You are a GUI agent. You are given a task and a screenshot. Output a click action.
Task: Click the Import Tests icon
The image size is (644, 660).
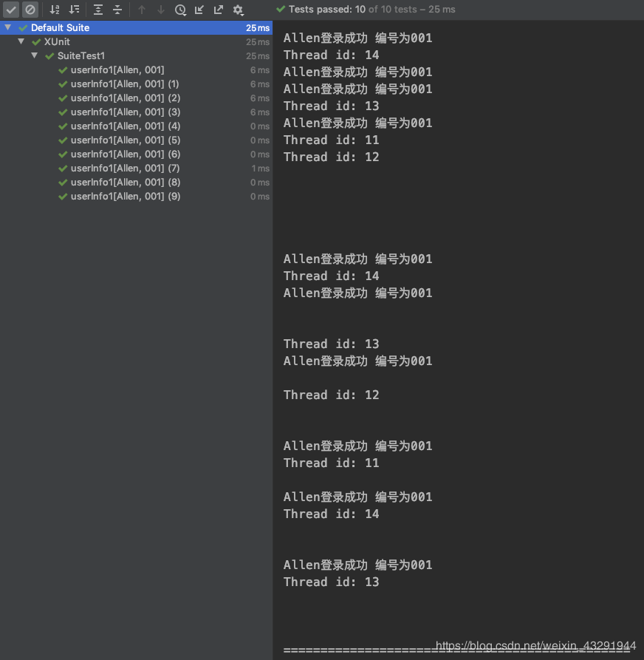point(199,10)
